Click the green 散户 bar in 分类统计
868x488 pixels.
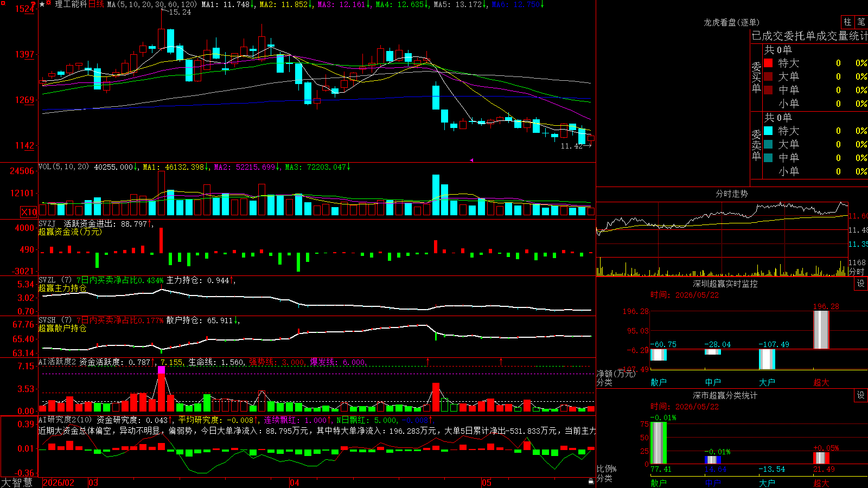(x=659, y=443)
